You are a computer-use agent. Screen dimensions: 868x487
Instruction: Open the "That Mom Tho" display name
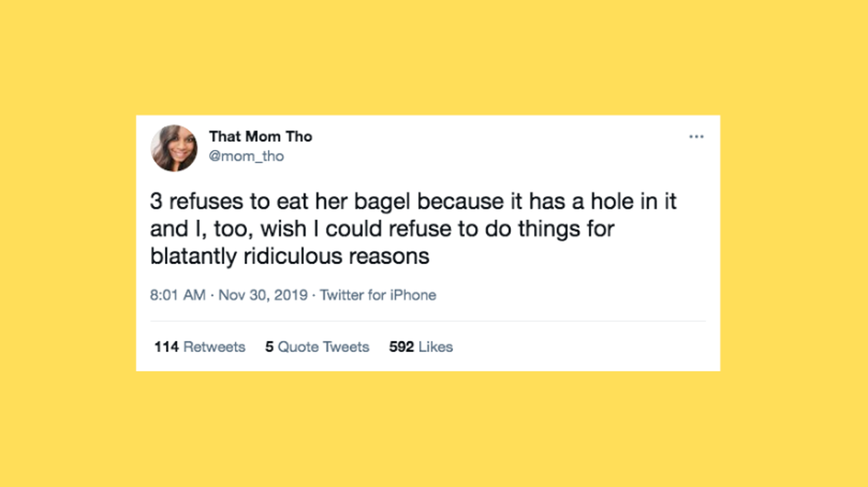click(260, 137)
